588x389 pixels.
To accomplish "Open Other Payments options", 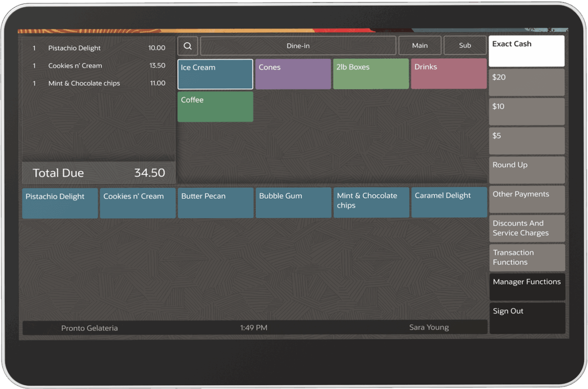I will (x=527, y=199).
